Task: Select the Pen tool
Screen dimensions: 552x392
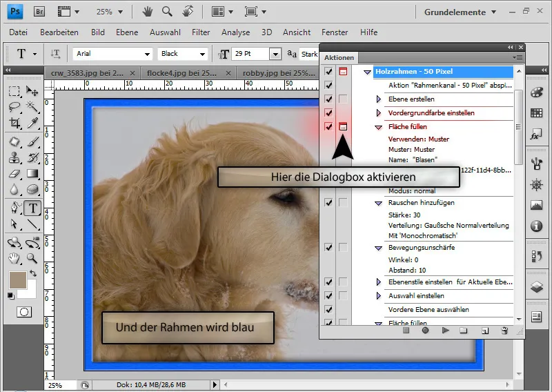Action: [x=14, y=208]
